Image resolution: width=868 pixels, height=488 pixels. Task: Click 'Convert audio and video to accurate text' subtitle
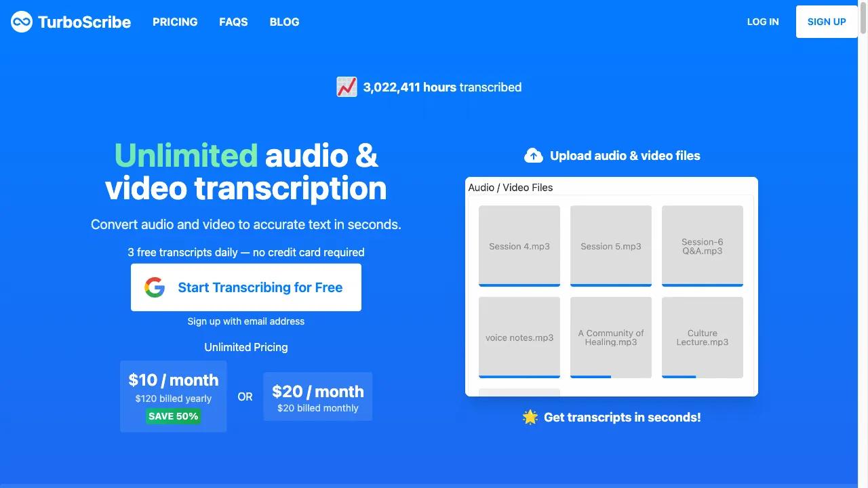click(246, 224)
